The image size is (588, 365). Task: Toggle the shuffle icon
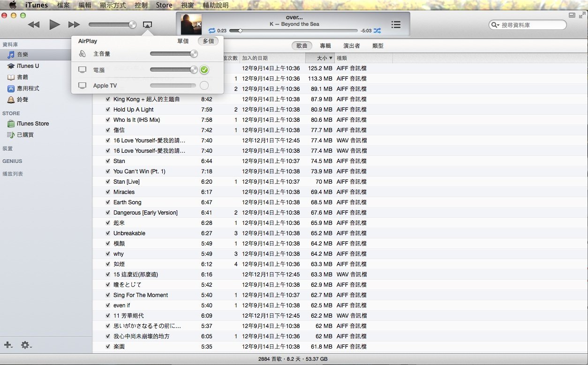377,30
